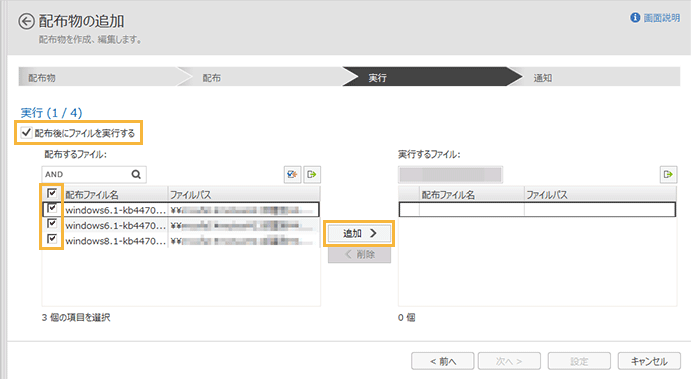Click the blue info icon near 画面説明
The height and width of the screenshot is (379, 691).
click(x=635, y=18)
